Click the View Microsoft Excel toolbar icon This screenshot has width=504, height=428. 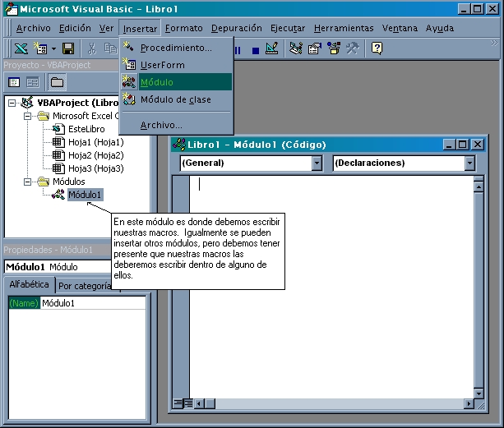[21, 49]
